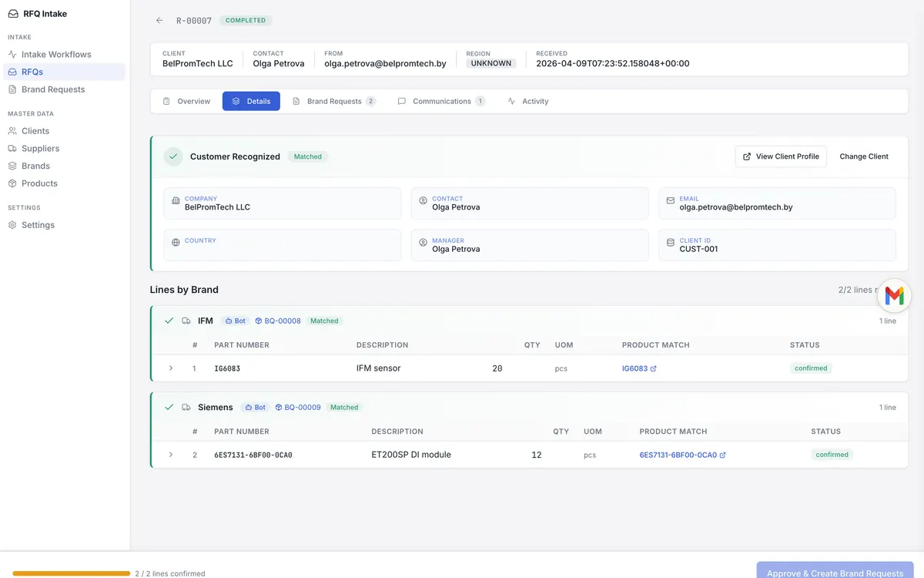Click the truck icon beside Siemens
Image resolution: width=924 pixels, height=578 pixels.
coord(186,407)
